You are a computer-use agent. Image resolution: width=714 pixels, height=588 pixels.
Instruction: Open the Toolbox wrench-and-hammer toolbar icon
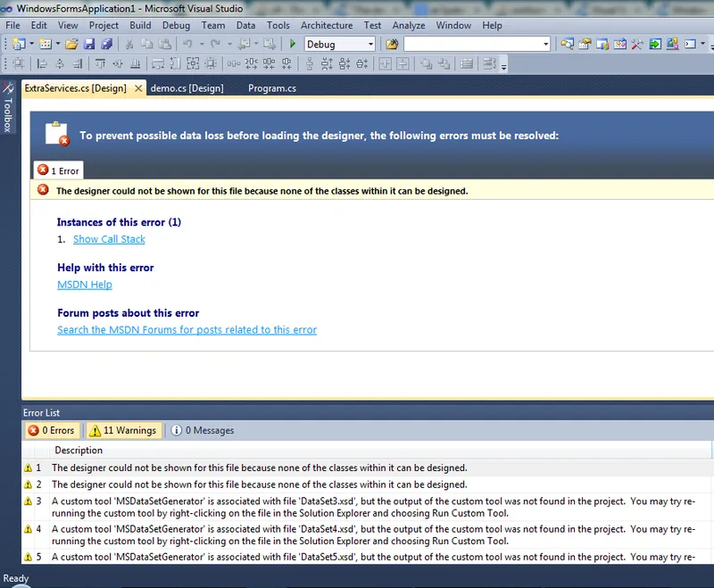pyautogui.click(x=637, y=44)
